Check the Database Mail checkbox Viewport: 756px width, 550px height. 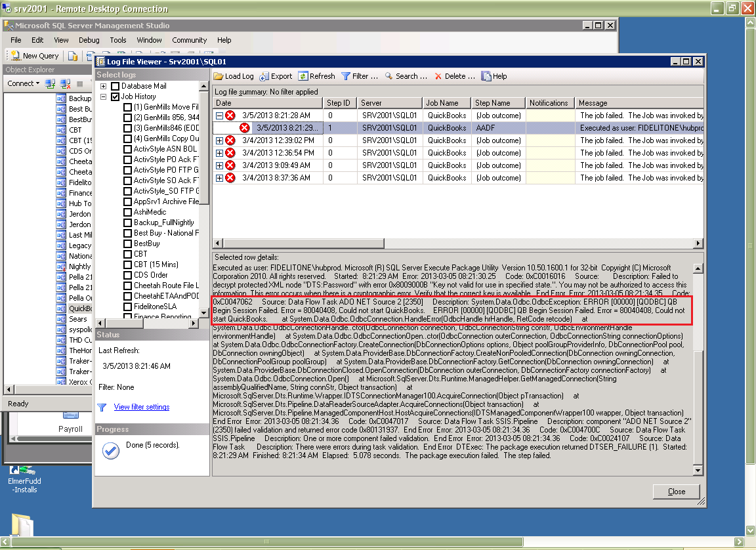115,86
